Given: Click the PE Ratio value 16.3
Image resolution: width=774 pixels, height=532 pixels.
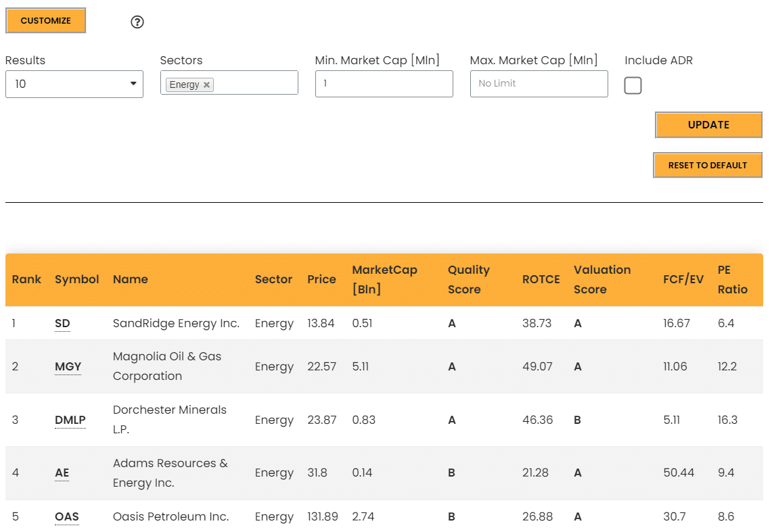Looking at the screenshot, I should click(727, 420).
